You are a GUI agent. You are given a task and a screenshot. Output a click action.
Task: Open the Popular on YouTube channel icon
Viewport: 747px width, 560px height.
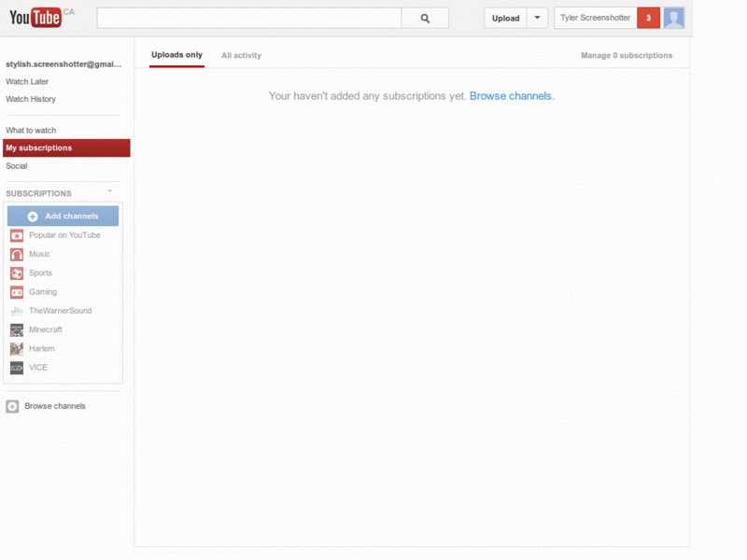15,235
